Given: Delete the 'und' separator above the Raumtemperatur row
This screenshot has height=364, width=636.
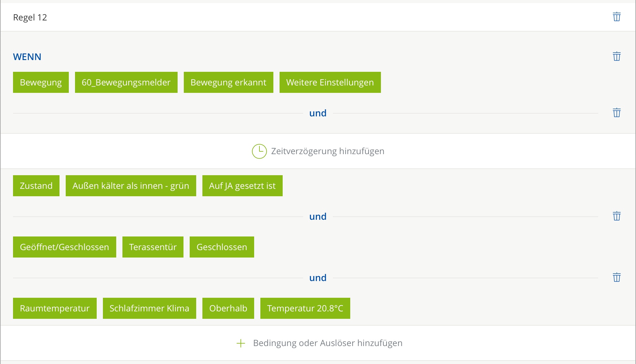Looking at the screenshot, I should pos(616,277).
